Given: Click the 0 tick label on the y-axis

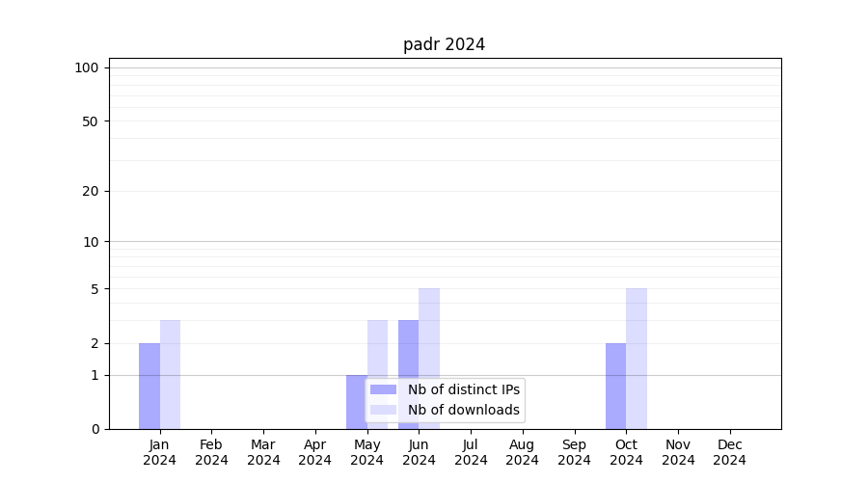Looking at the screenshot, I should pos(95,429).
